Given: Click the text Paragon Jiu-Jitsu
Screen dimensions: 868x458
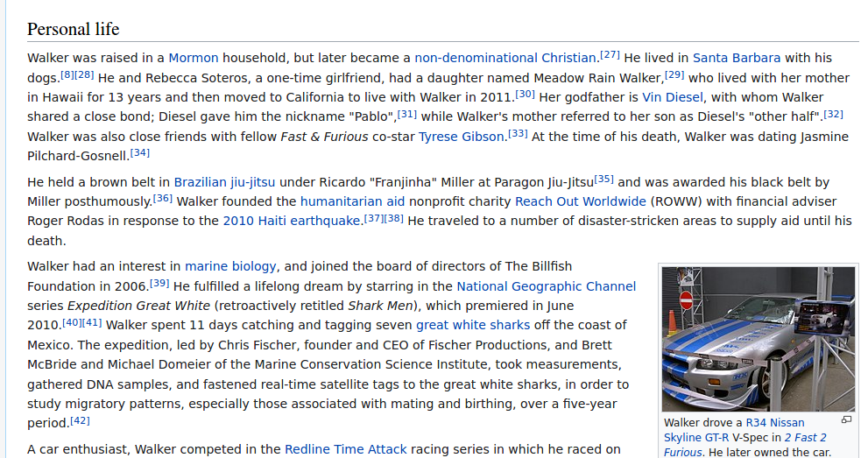Looking at the screenshot, I should 544,182.
